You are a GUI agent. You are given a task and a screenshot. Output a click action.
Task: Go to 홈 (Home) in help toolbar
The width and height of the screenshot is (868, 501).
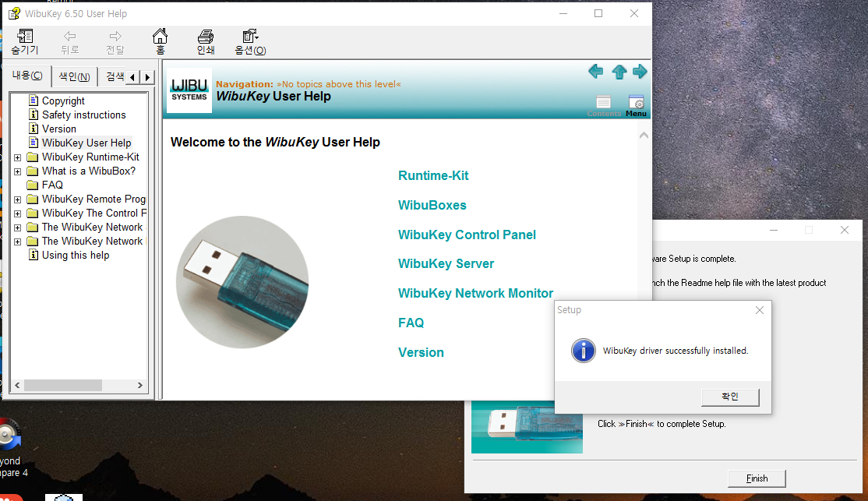coord(160,42)
